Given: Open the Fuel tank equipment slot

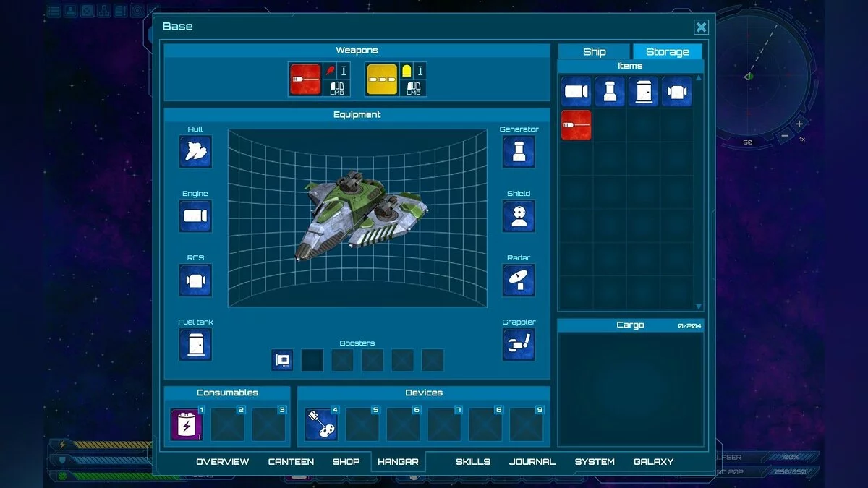Looking at the screenshot, I should coord(195,344).
